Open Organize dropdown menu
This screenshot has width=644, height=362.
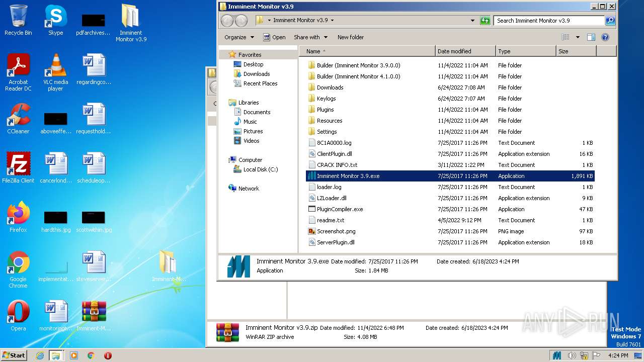click(239, 37)
